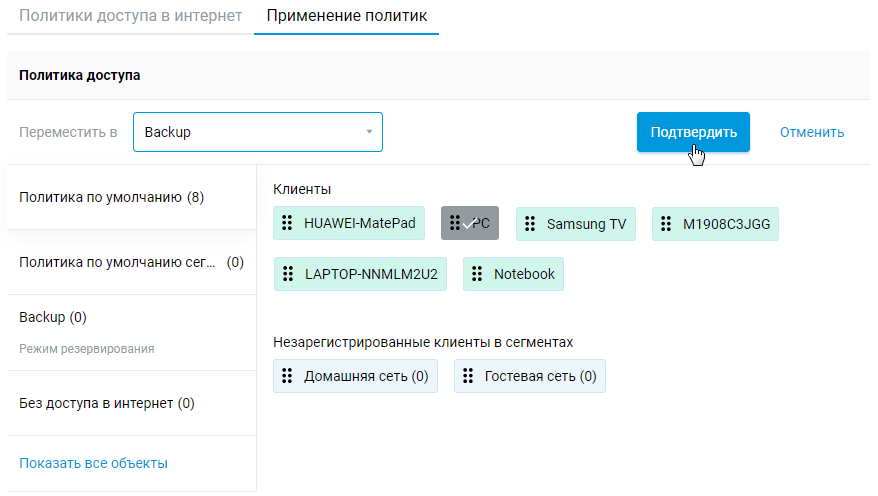This screenshot has width=878, height=496.
Task: Select the M1908C3JGG client name
Action: click(726, 224)
